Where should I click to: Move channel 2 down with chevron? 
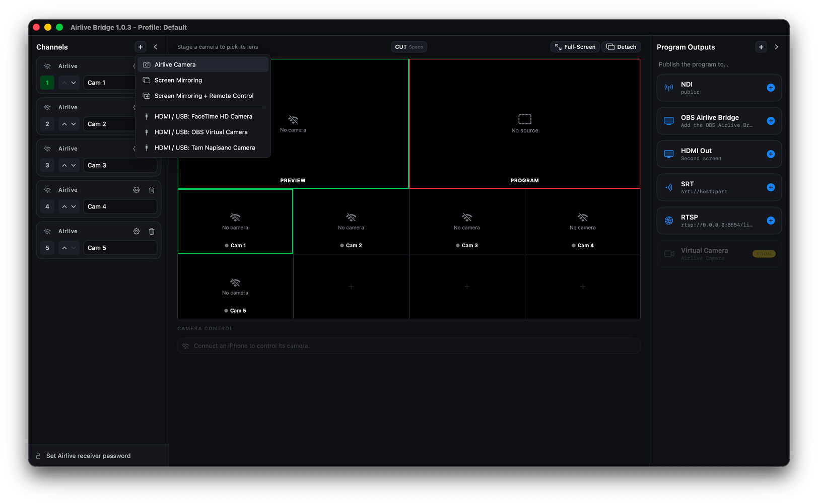pos(74,124)
